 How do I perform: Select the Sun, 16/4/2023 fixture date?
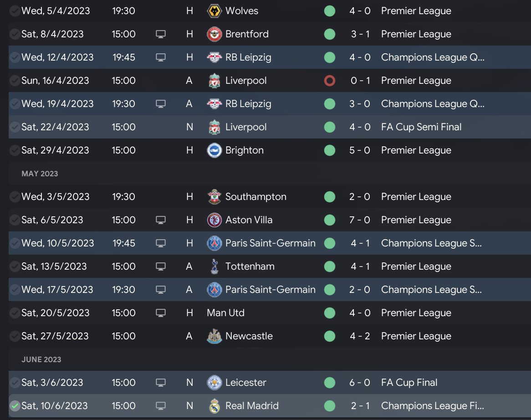(x=55, y=81)
